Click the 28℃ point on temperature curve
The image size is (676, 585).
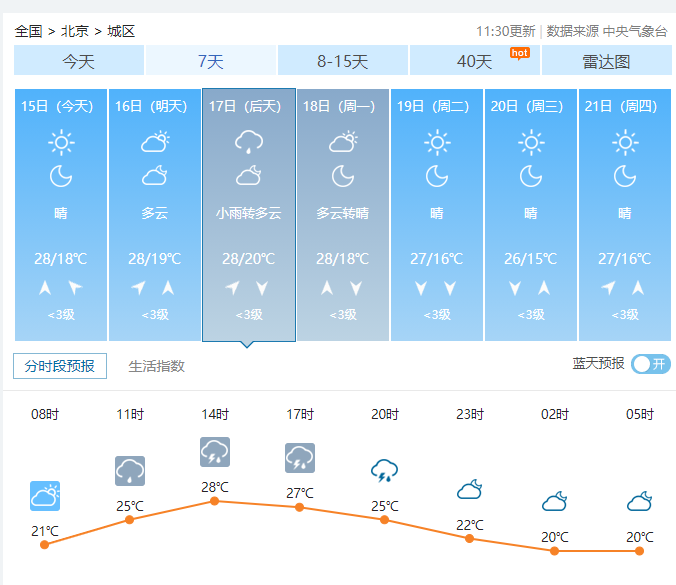(215, 501)
